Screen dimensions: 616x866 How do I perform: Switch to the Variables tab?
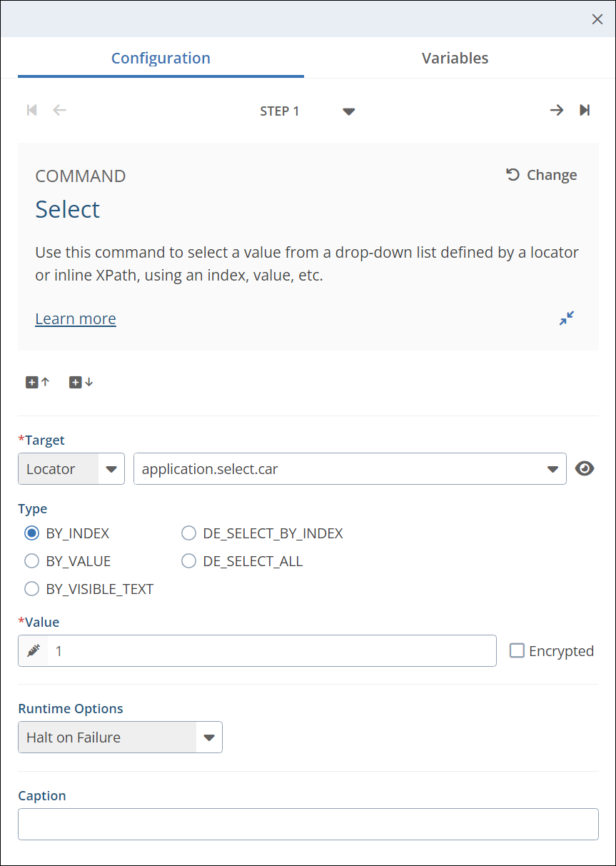pos(455,59)
